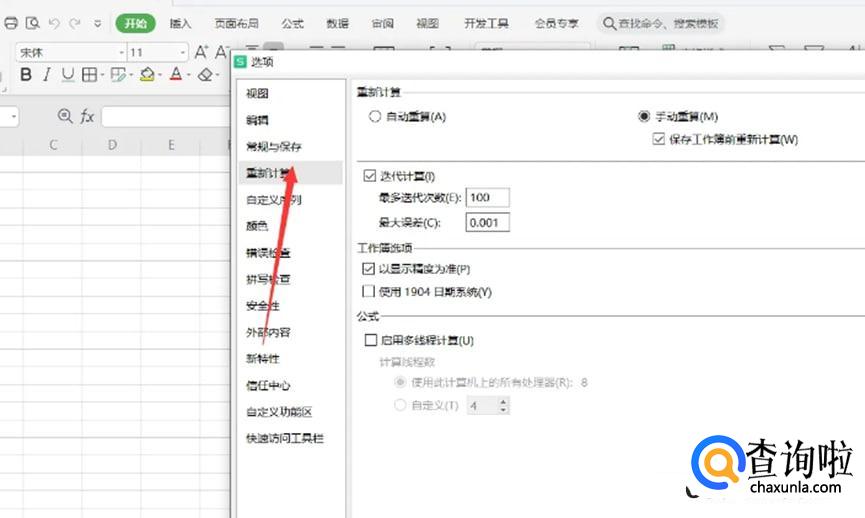Viewport: 865px width, 518px height.
Task: Select 安全性 in options sidebar
Action: [263, 306]
